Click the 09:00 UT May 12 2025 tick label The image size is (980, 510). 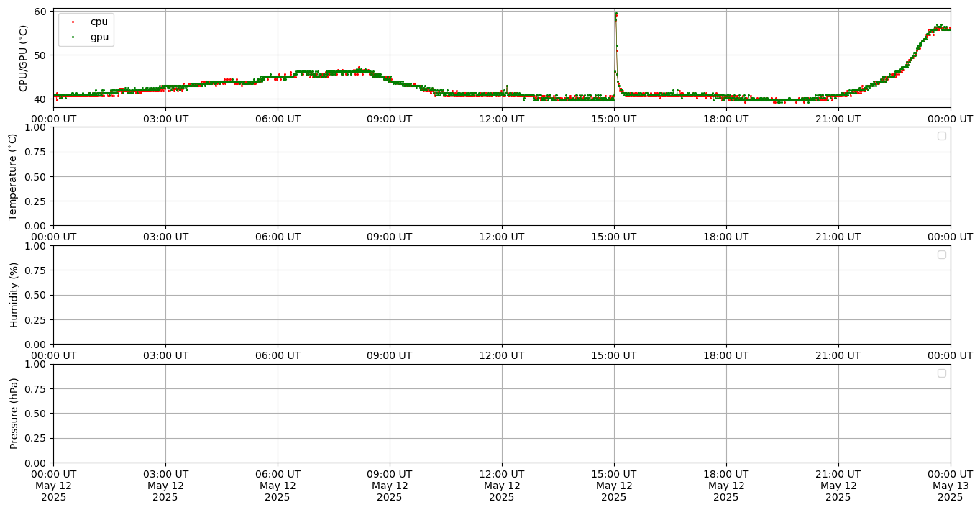pyautogui.click(x=390, y=486)
